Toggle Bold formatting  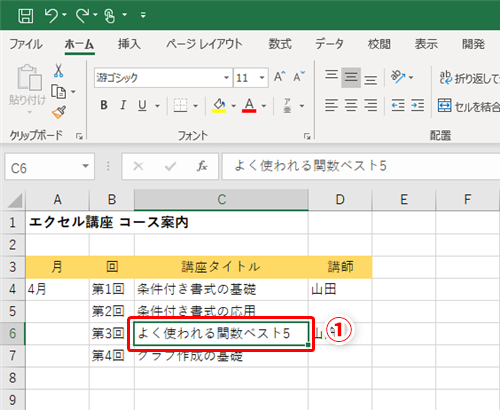(104, 105)
